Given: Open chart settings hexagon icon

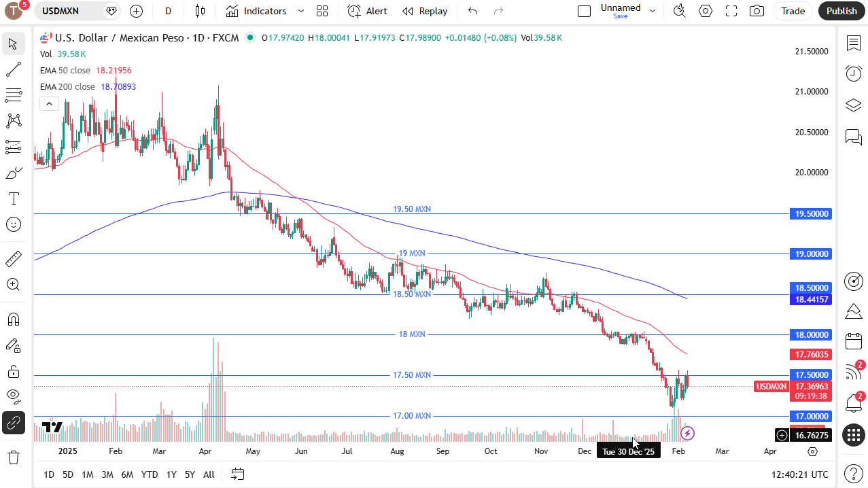Looking at the screenshot, I should pyautogui.click(x=706, y=11).
